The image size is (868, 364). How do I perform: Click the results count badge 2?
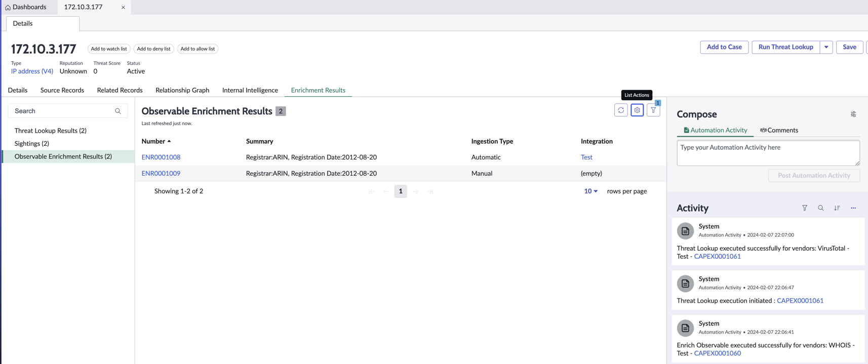[x=281, y=111]
